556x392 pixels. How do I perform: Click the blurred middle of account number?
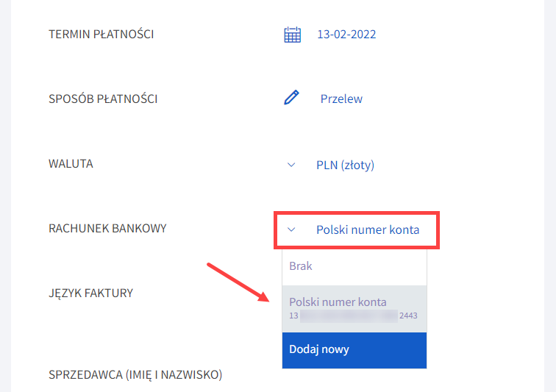point(349,316)
